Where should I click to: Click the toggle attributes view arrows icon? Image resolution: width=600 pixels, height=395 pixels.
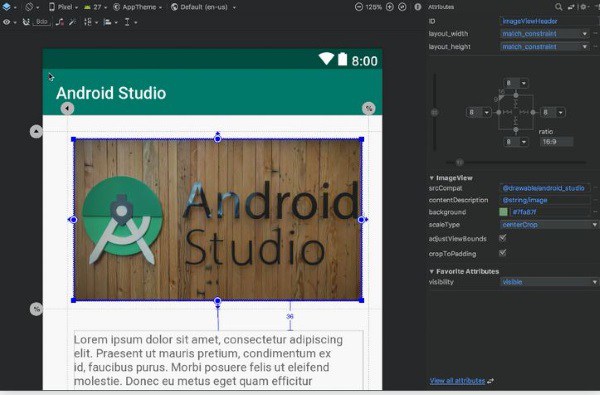point(571,7)
